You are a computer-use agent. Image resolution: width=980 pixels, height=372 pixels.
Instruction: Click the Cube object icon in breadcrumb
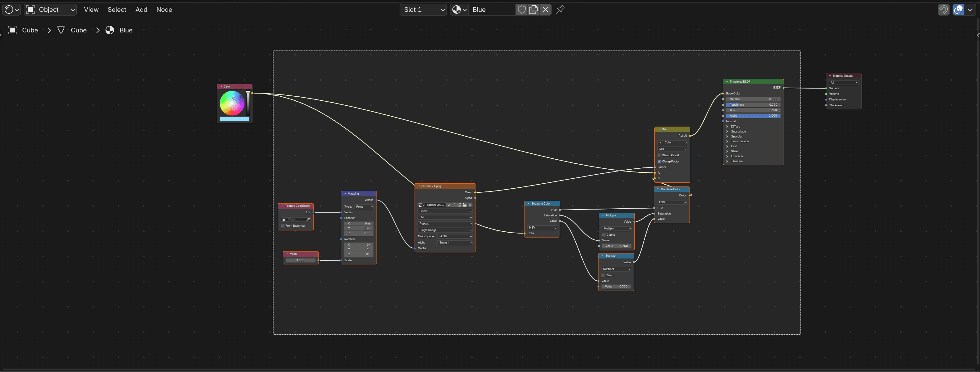12,30
